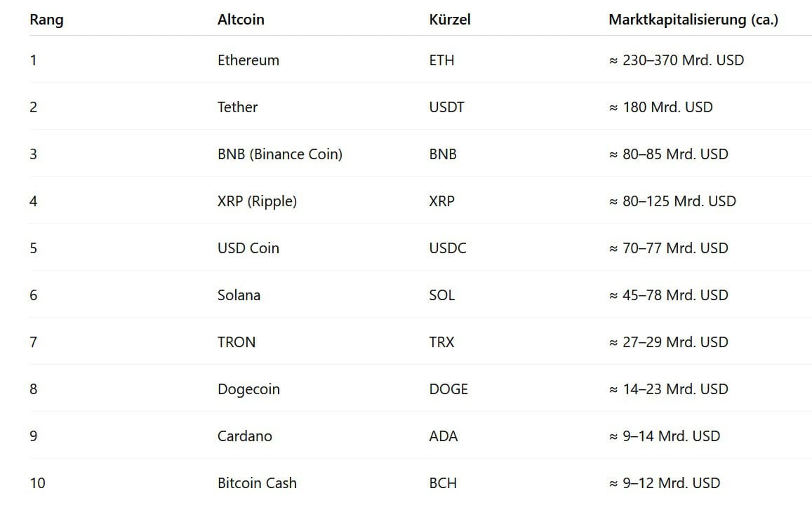Click the Dogecoin entry
812x512 pixels.
click(248, 389)
